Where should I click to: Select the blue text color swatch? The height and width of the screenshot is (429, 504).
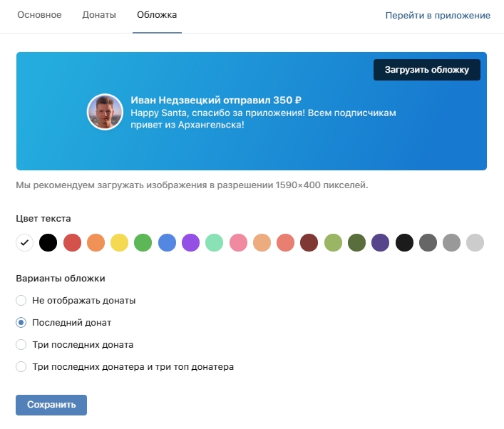click(167, 242)
